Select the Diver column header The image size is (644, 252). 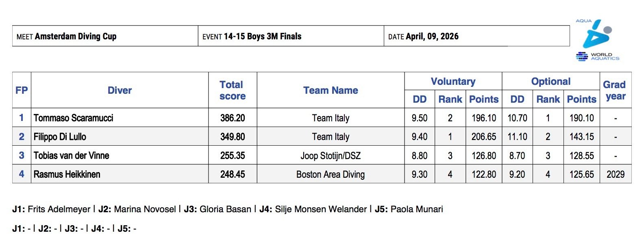(120, 90)
